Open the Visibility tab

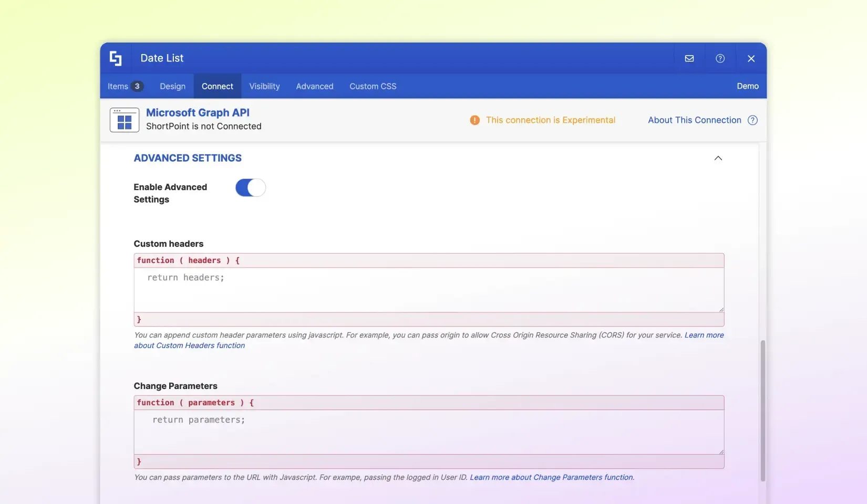(264, 86)
